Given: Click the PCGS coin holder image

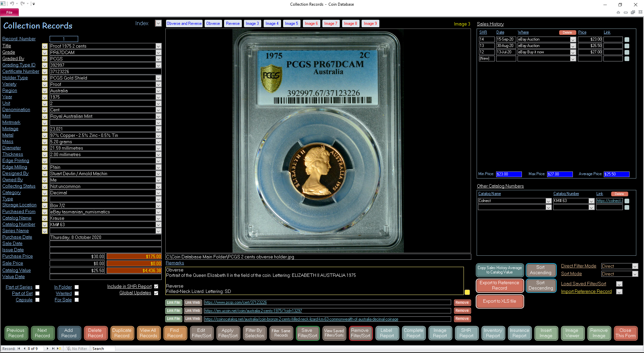Looking at the screenshot, I should [318, 141].
